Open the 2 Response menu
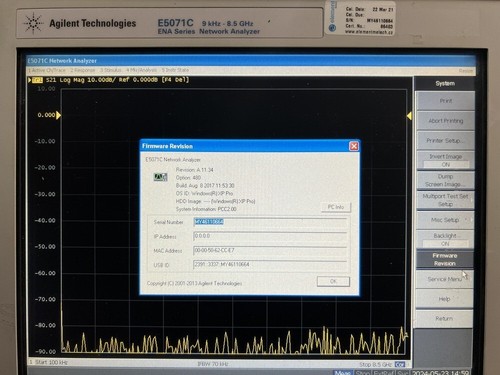500x375 pixels. point(83,70)
